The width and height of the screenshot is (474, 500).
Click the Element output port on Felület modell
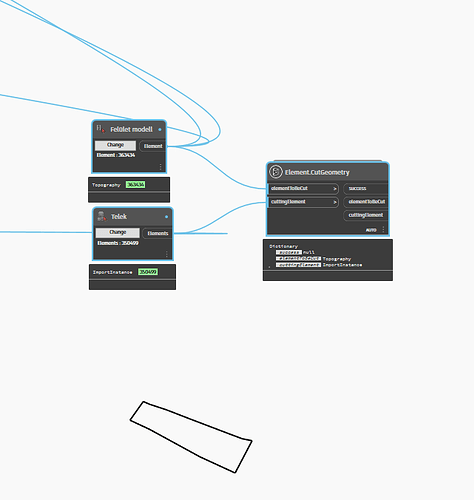coord(153,146)
